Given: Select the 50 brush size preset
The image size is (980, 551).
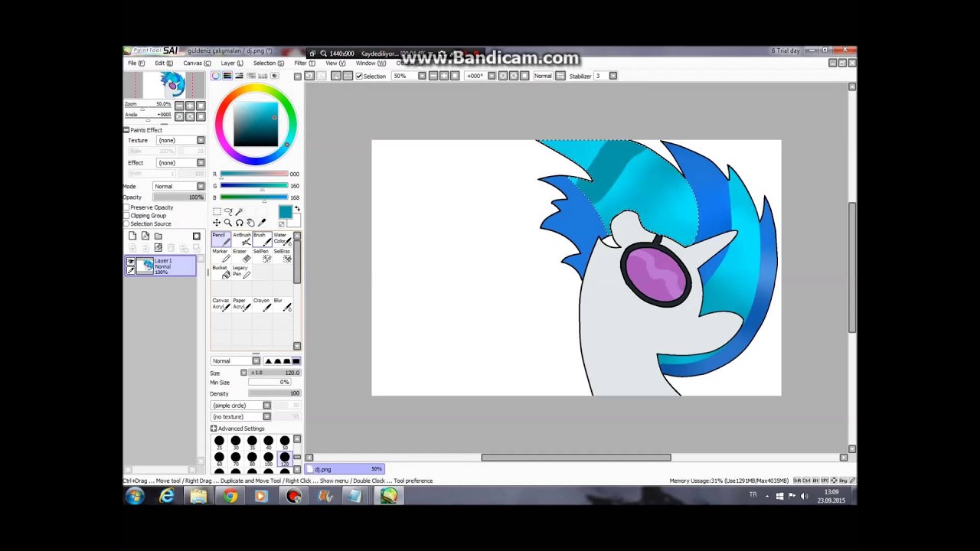Looking at the screenshot, I should (x=285, y=442).
